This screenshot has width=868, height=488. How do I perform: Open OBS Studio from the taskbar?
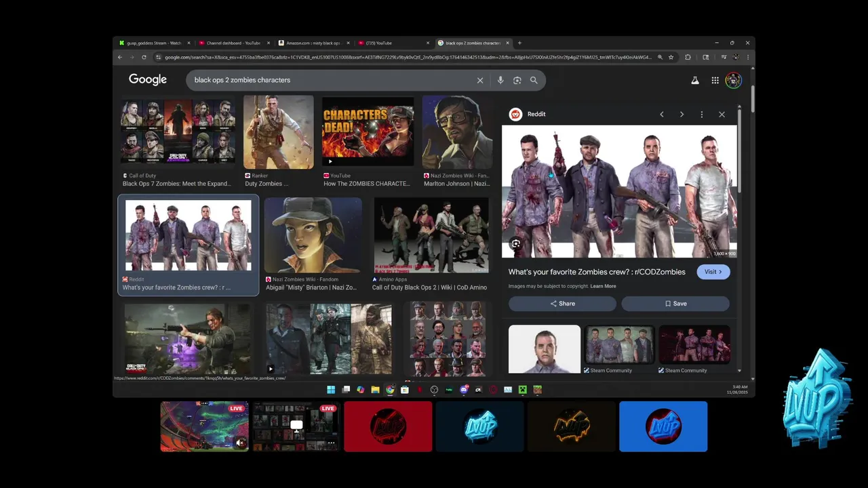pyautogui.click(x=435, y=390)
